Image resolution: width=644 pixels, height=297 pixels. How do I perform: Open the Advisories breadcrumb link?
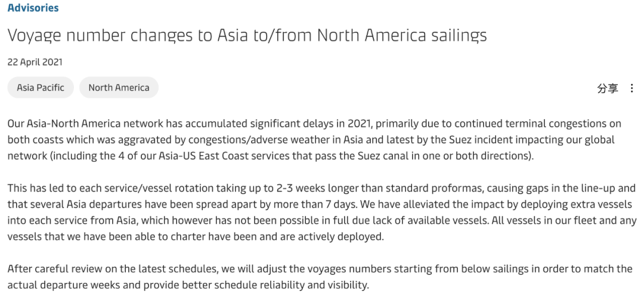click(x=33, y=8)
